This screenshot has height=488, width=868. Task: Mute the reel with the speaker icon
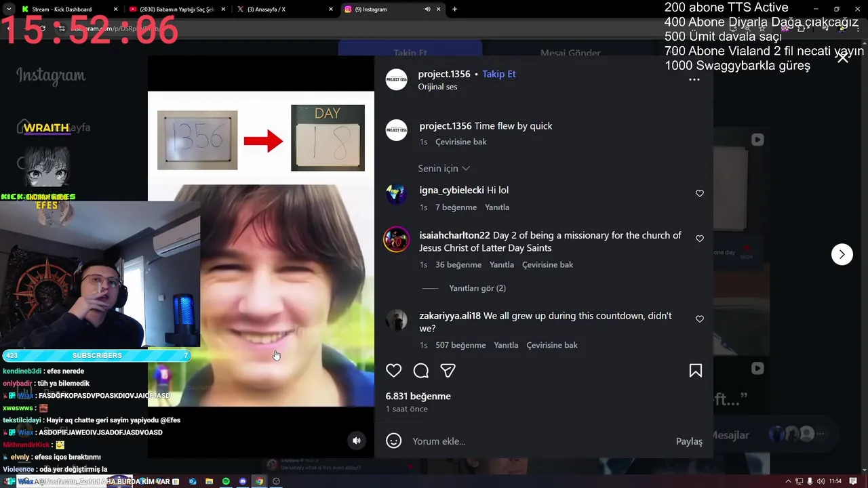click(357, 441)
